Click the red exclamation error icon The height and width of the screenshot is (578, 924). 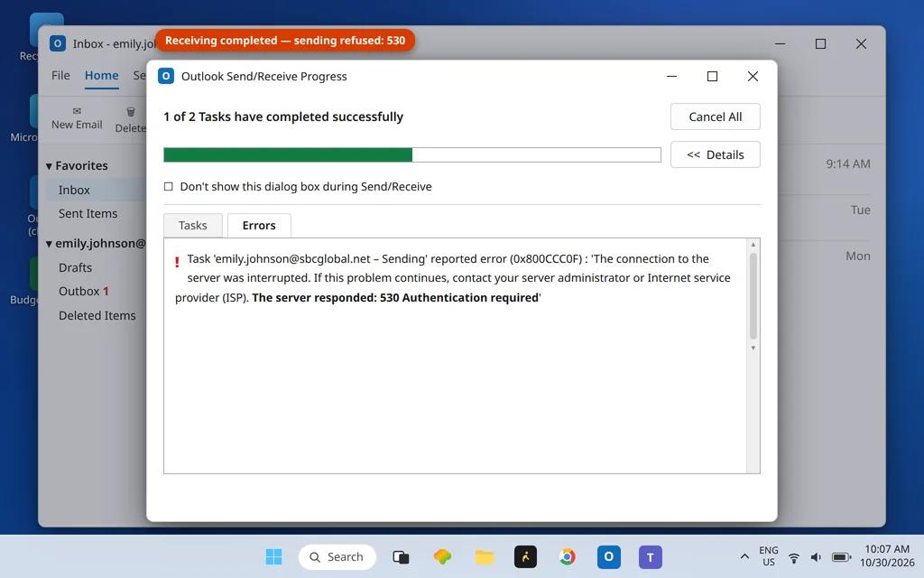[177, 262]
